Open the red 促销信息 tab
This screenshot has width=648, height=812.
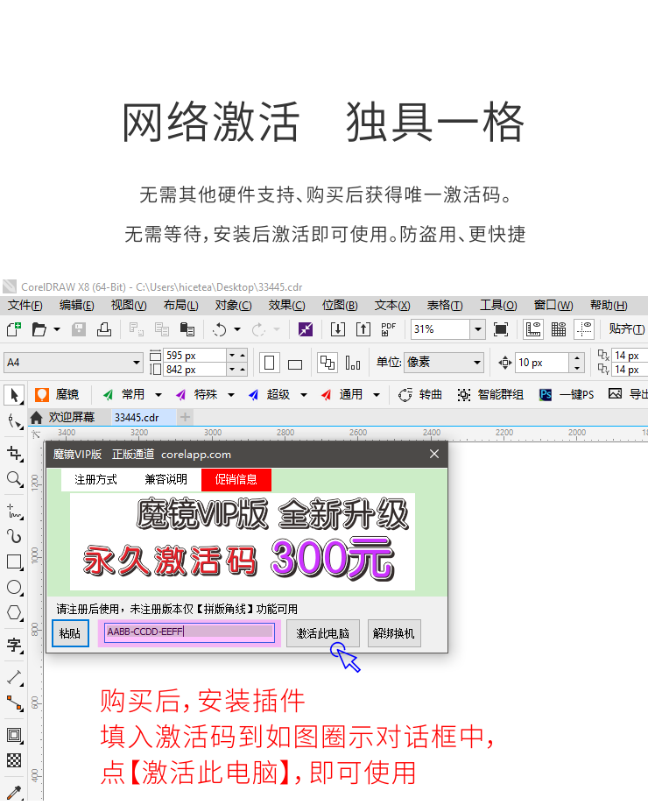pos(236,479)
